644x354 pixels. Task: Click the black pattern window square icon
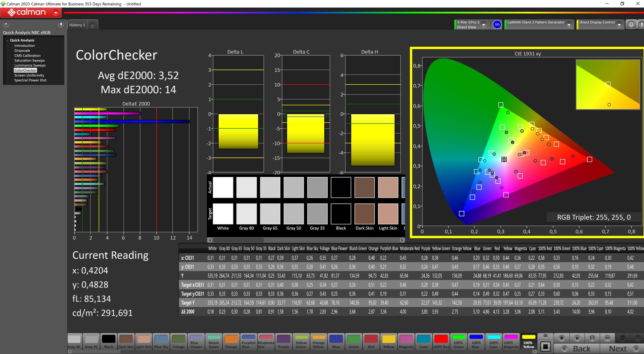tap(545, 346)
